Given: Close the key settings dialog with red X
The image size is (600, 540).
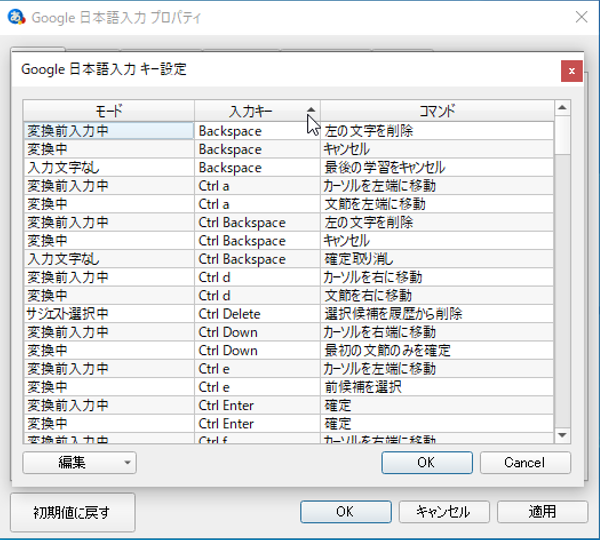Looking at the screenshot, I should tap(571, 71).
